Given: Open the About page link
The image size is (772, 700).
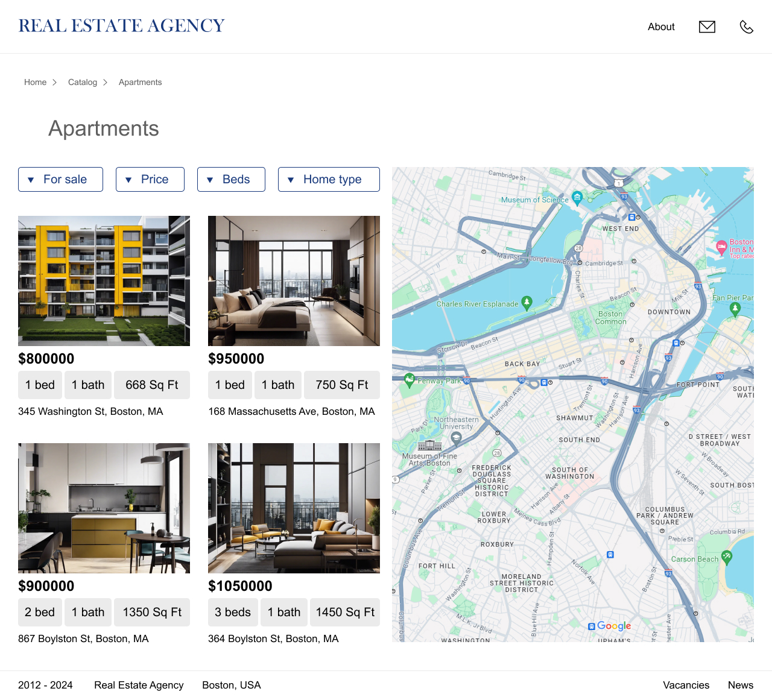Looking at the screenshot, I should [661, 27].
